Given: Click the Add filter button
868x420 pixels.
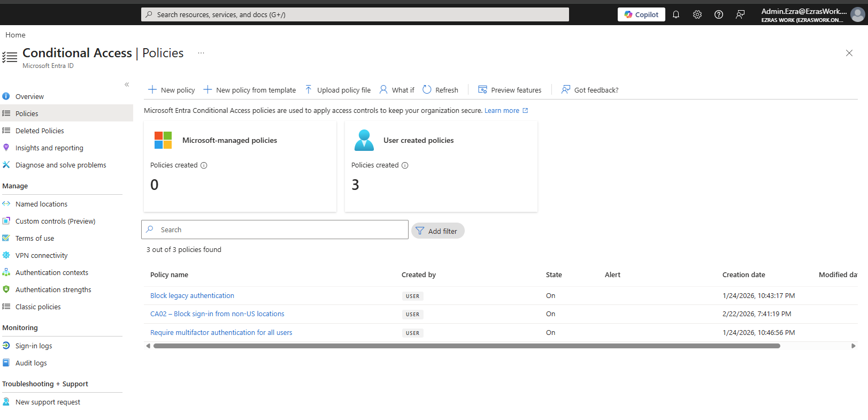Looking at the screenshot, I should (437, 231).
